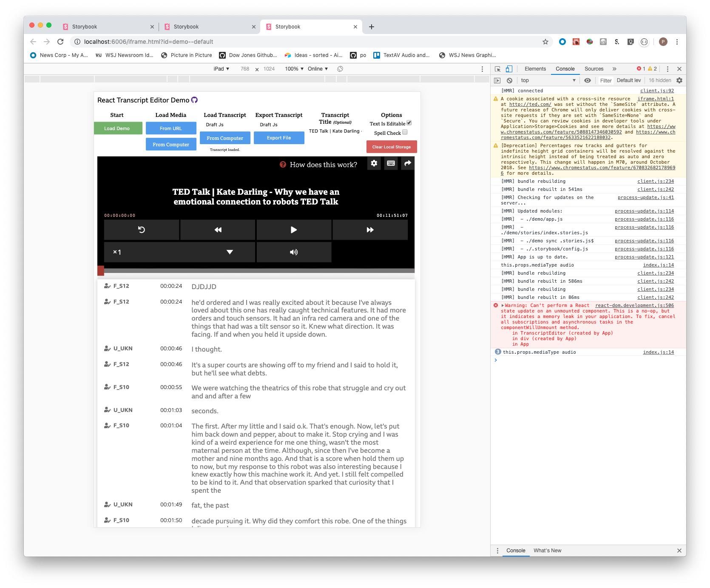Load media From URL
710x588 pixels.
click(x=171, y=128)
